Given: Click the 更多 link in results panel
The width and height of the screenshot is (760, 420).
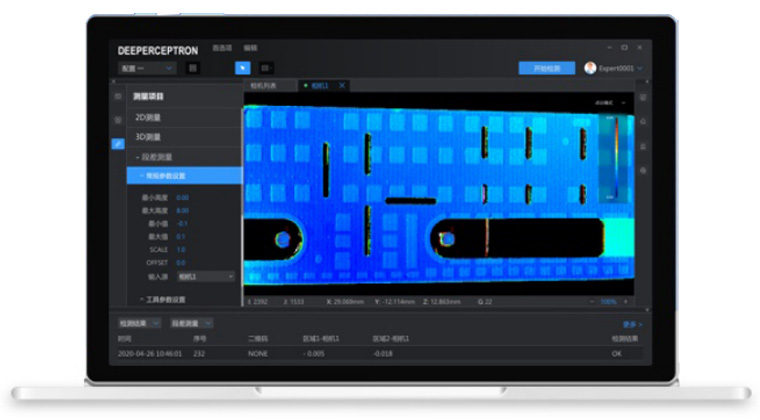Looking at the screenshot, I should tap(630, 324).
